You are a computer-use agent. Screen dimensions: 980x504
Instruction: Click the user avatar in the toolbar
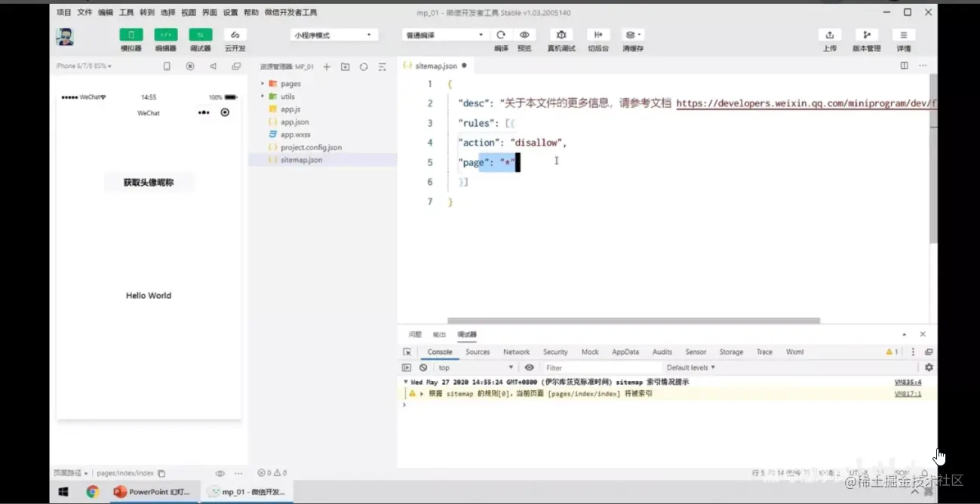pyautogui.click(x=65, y=37)
